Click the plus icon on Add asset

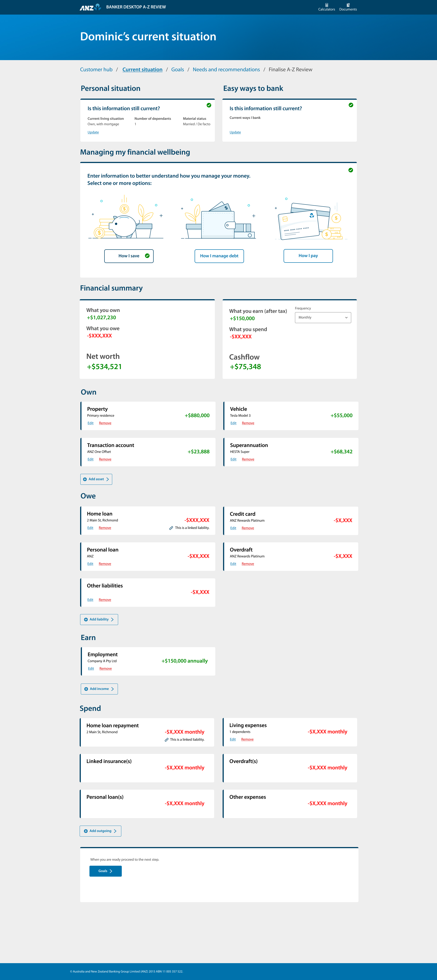(x=85, y=479)
